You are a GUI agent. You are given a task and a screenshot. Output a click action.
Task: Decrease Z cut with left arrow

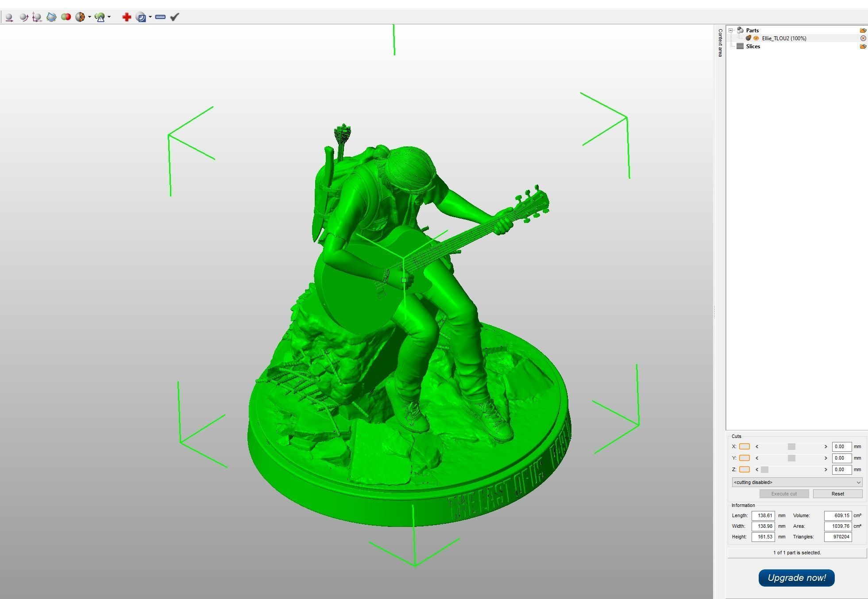[757, 469]
